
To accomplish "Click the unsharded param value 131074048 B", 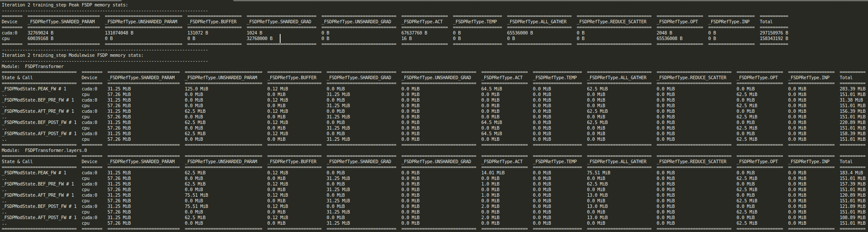I will [x=119, y=33].
